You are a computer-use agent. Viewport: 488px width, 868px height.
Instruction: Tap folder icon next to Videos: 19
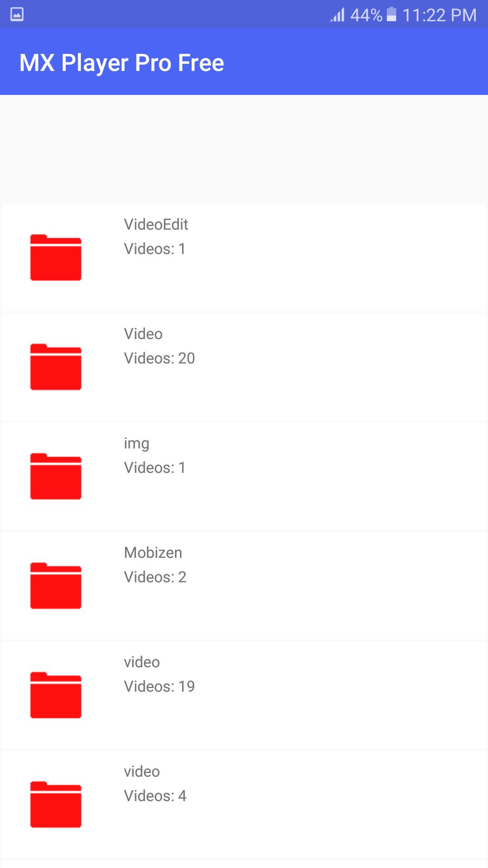(56, 695)
